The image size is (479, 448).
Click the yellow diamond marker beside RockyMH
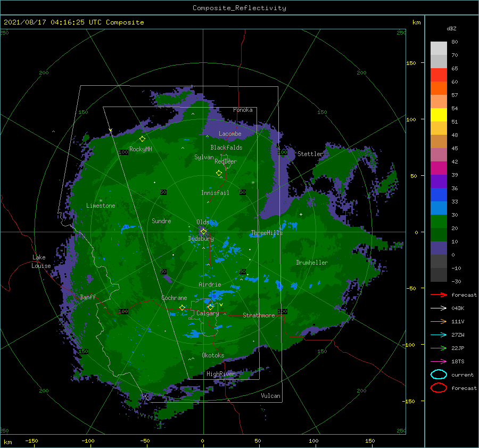(x=142, y=139)
